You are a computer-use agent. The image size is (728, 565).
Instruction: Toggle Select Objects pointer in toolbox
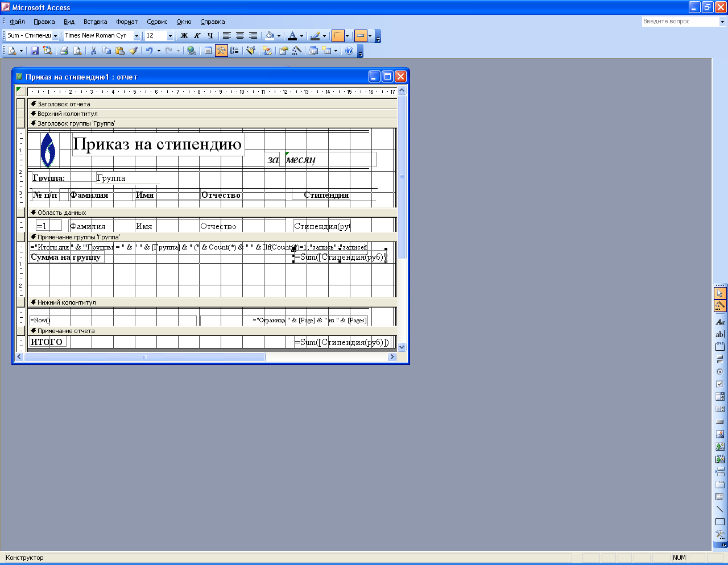pos(720,293)
